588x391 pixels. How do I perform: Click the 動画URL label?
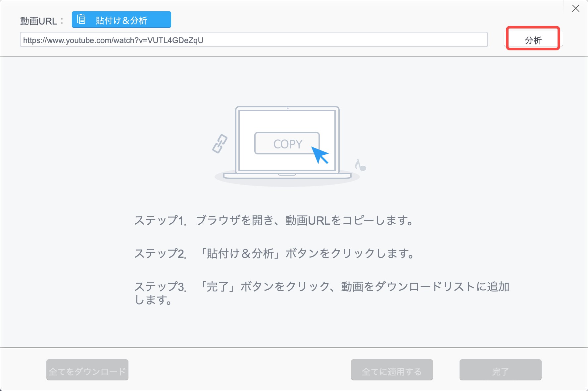coord(42,21)
